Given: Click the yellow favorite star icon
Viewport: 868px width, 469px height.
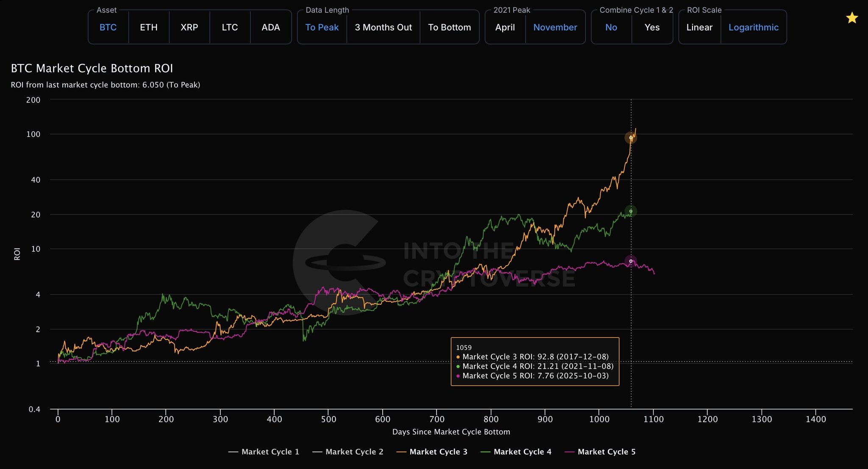Looking at the screenshot, I should [851, 18].
